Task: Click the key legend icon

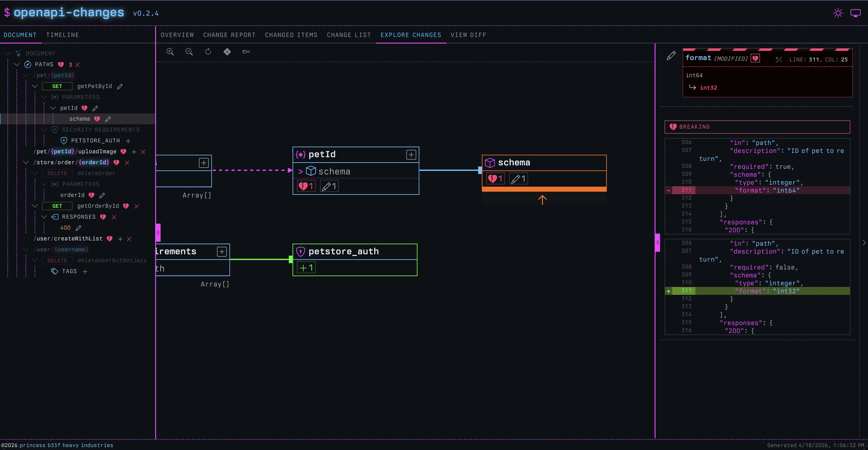Action: coord(246,52)
